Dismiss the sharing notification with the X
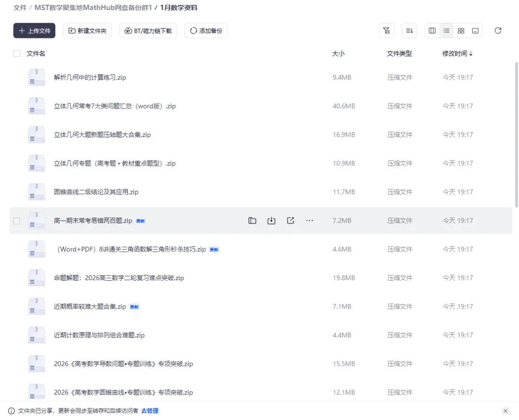Image resolution: width=519 pixels, height=420 pixels. point(506,411)
